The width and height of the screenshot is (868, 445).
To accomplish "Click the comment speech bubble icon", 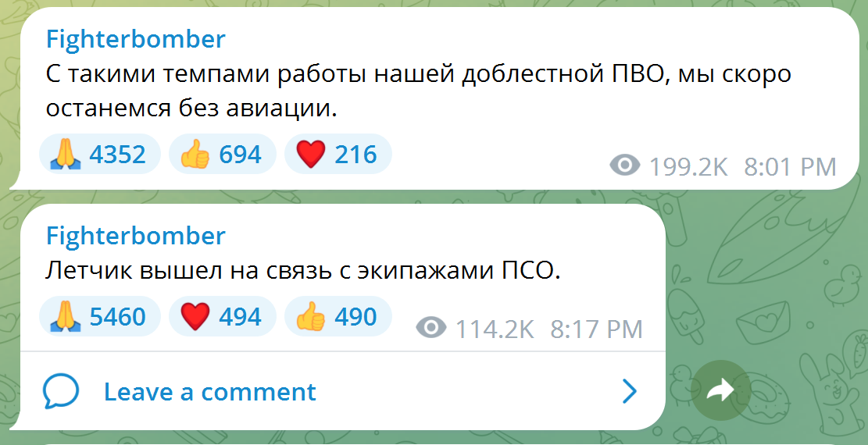I will [61, 391].
